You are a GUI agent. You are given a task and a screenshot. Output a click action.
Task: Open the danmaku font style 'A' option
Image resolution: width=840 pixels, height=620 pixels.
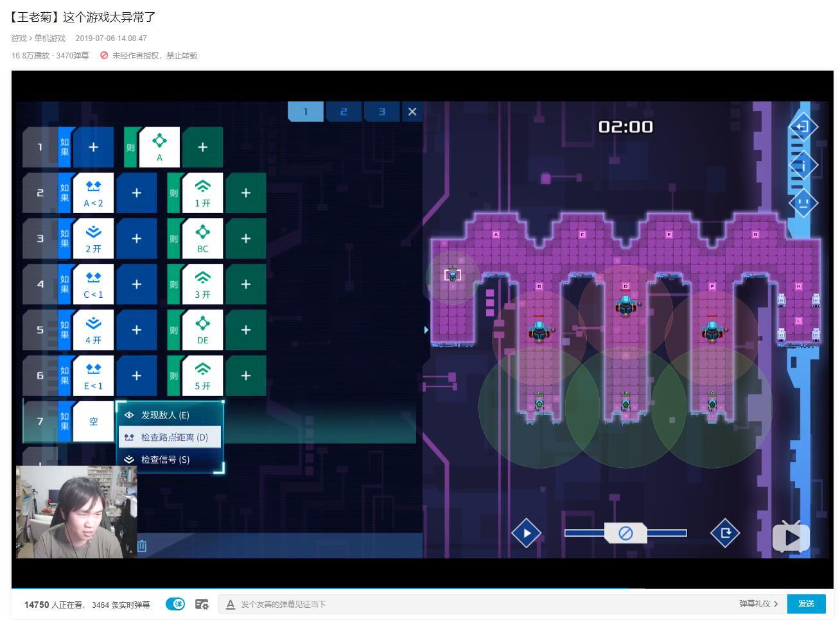(x=231, y=604)
